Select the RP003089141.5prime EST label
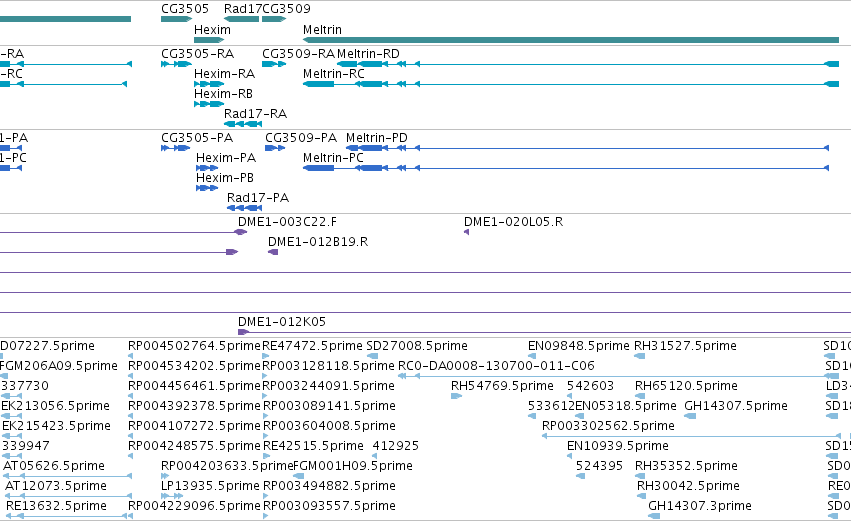851x521 pixels. [x=329, y=406]
